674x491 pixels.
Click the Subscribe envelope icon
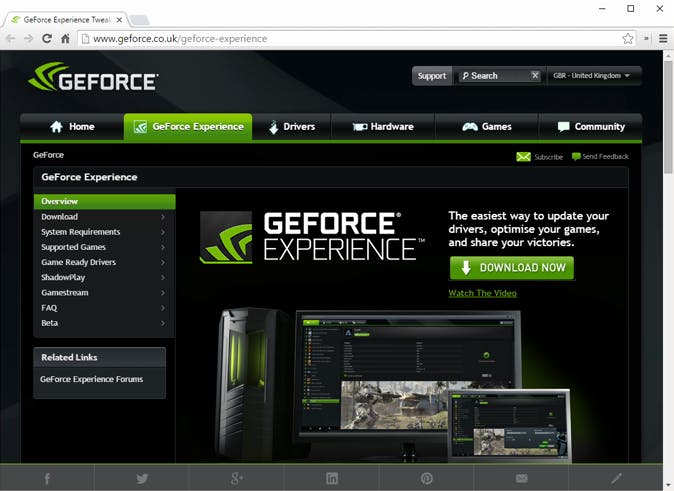click(523, 157)
